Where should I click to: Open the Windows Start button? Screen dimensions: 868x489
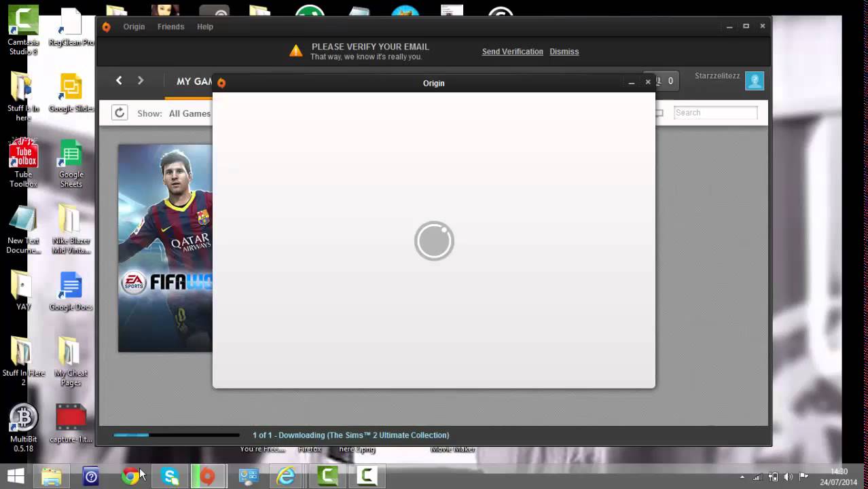point(16,476)
